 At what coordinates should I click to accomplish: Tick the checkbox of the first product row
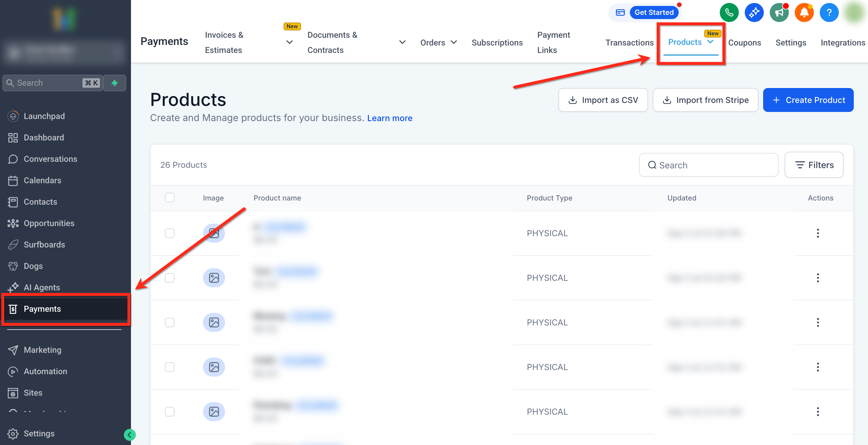(169, 233)
